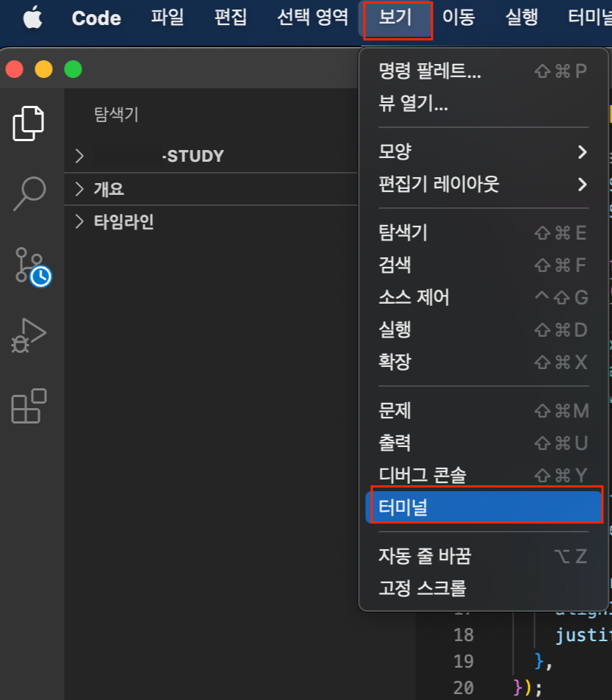
Task: Select 디버그 콘솔 menu entry
Action: 483,474
